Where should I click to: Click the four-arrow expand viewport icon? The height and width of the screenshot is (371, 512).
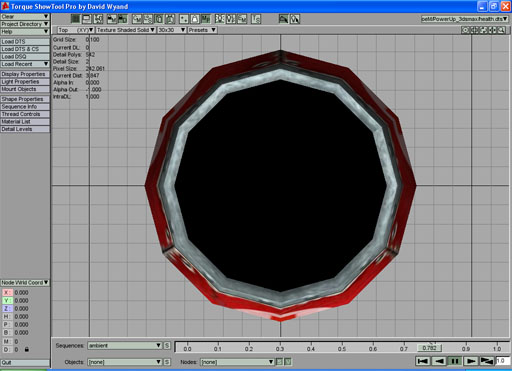pyautogui.click(x=483, y=30)
